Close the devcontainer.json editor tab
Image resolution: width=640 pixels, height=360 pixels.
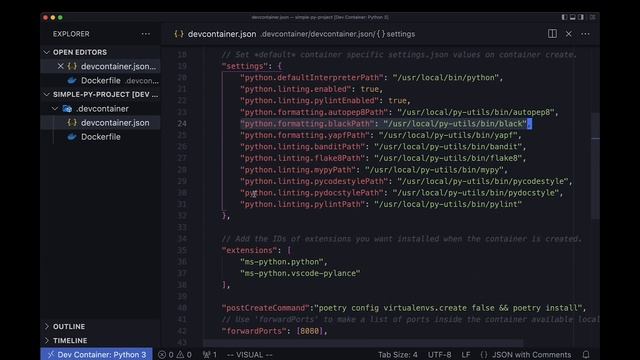point(569,34)
